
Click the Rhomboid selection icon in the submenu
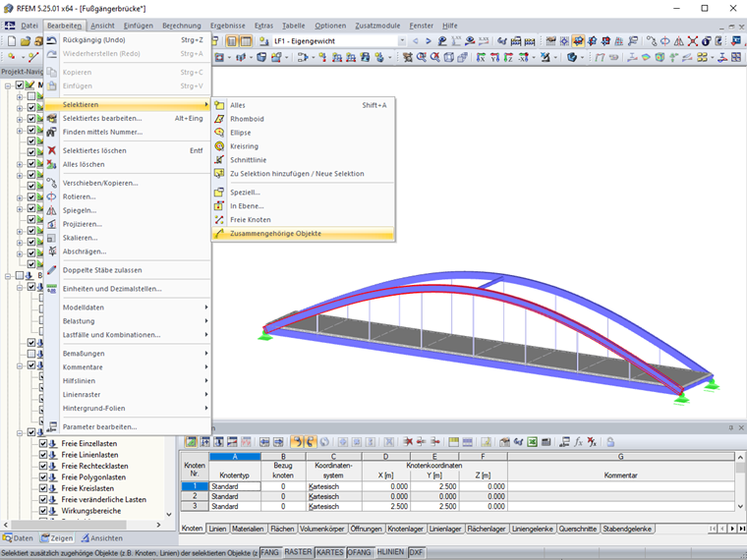219,119
